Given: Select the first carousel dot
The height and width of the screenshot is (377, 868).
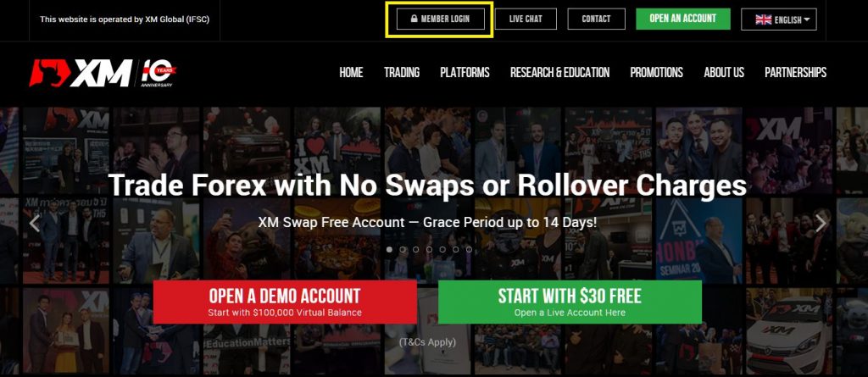Looking at the screenshot, I should pyautogui.click(x=389, y=250).
